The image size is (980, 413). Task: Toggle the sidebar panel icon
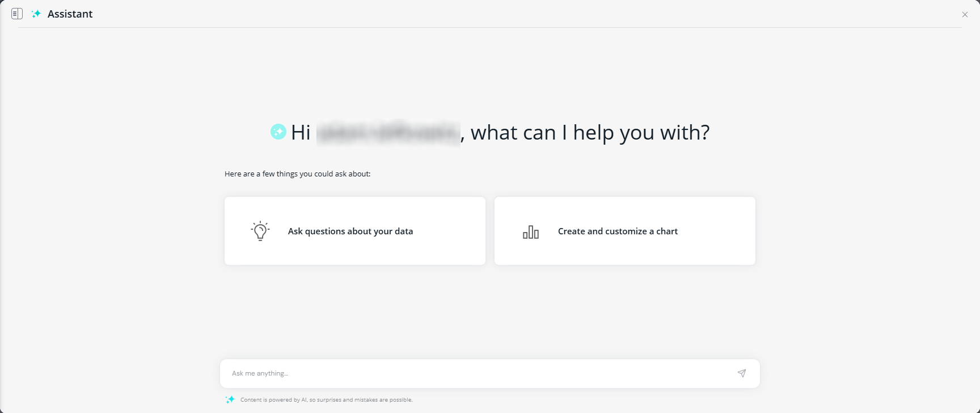(17, 14)
